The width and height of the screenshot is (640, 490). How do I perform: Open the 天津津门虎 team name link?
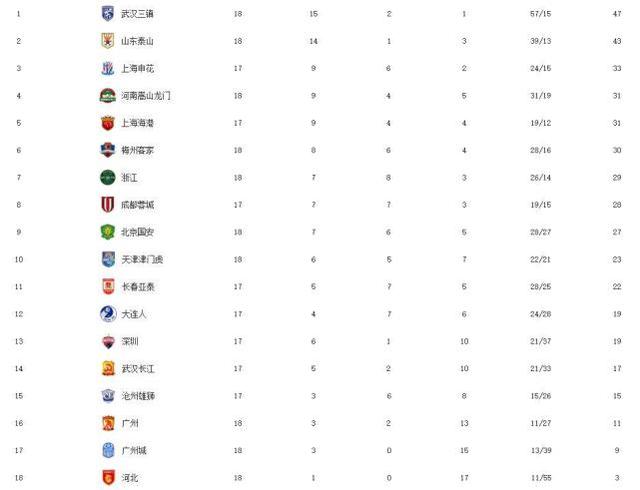point(142,259)
